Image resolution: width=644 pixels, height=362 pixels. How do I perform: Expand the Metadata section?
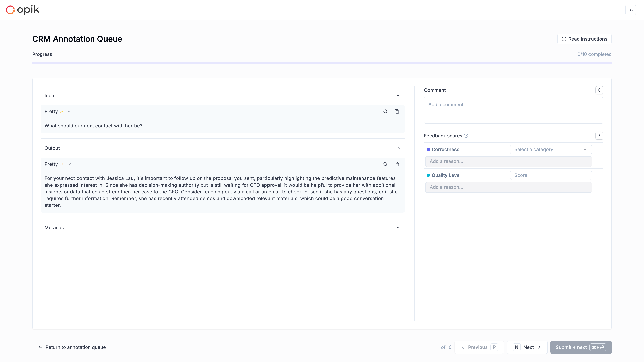point(398,228)
